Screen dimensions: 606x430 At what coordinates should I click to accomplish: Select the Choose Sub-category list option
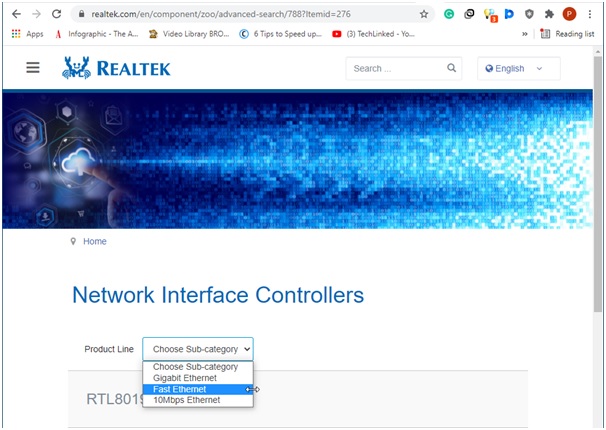tap(198, 367)
